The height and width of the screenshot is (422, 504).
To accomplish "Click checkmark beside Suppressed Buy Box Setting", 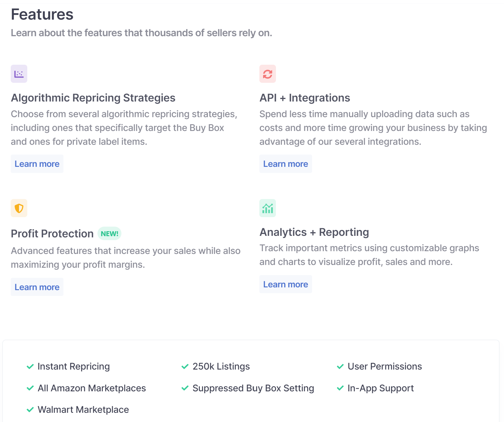I will click(185, 388).
